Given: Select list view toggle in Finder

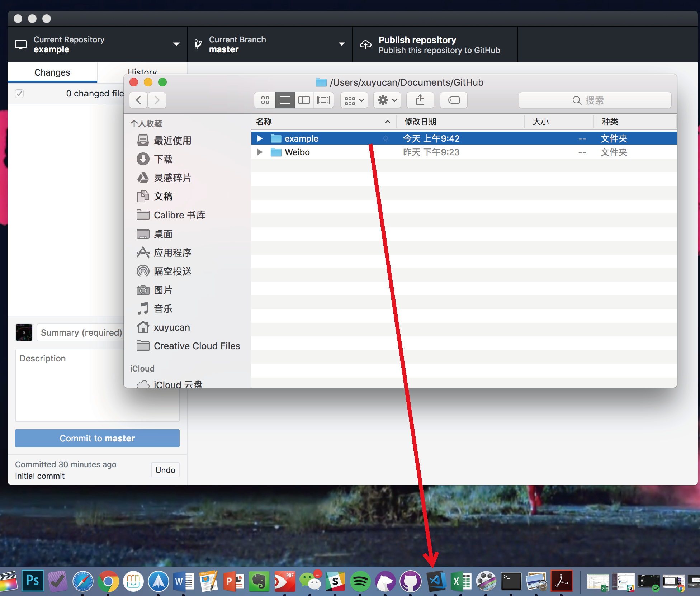Looking at the screenshot, I should click(285, 100).
